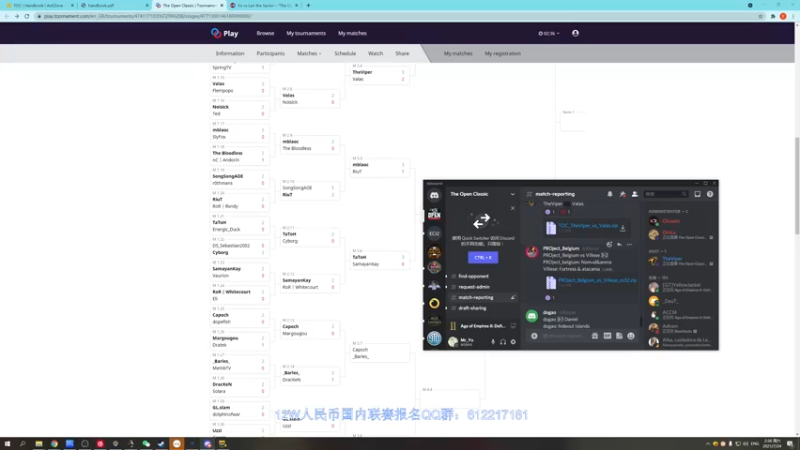The height and width of the screenshot is (450, 800).
Task: Open TaToH vs SamayanKay bracket match
Action: click(x=379, y=261)
